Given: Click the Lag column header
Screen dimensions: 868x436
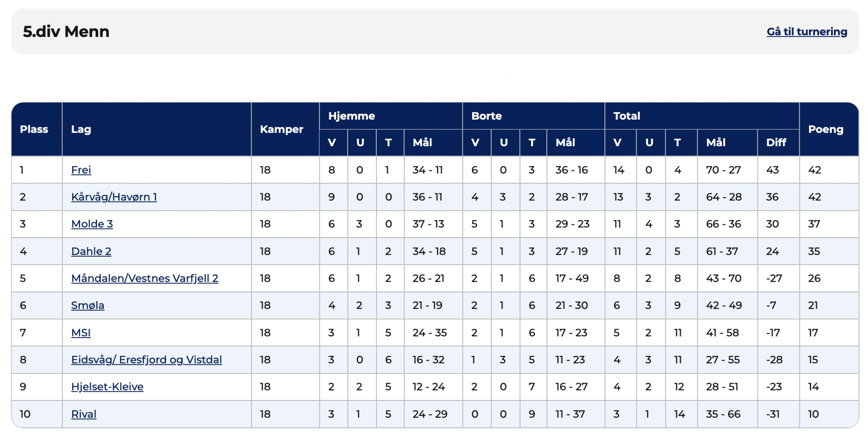Looking at the screenshot, I should click(x=81, y=129).
